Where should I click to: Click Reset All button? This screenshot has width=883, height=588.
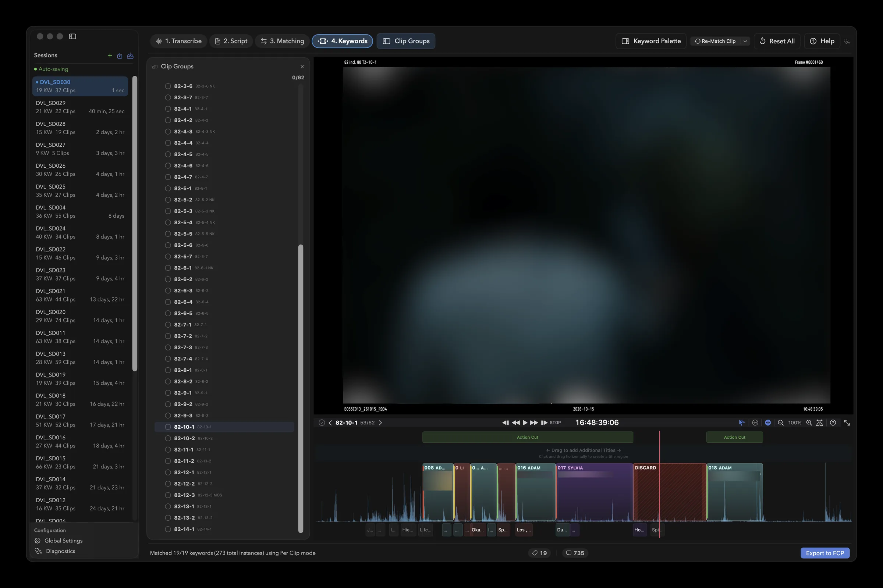[x=777, y=41]
